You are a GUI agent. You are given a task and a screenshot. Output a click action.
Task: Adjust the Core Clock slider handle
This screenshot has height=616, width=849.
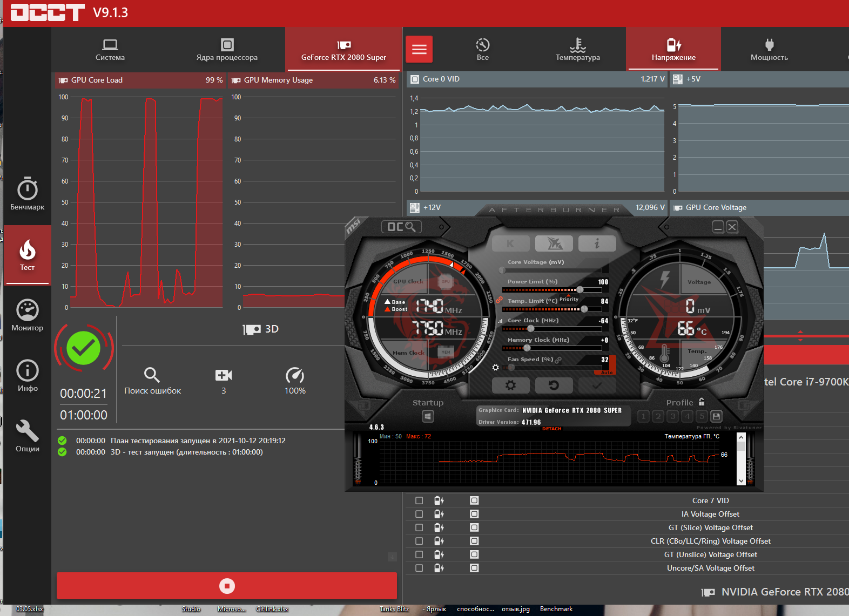click(x=531, y=329)
